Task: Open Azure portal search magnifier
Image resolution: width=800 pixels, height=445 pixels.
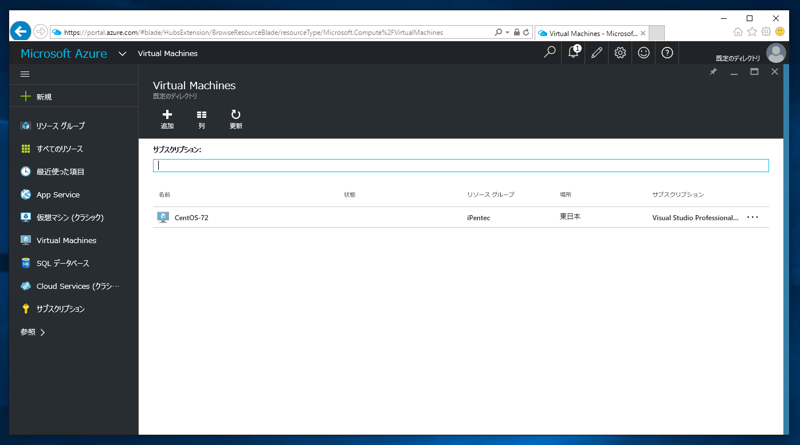Action: (549, 53)
